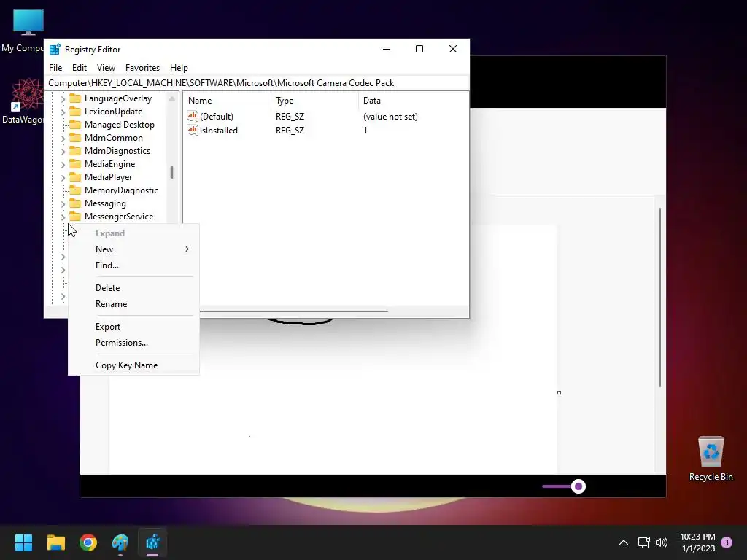Click the "(value not set)" data cell
The height and width of the screenshot is (560, 747).
(x=390, y=116)
